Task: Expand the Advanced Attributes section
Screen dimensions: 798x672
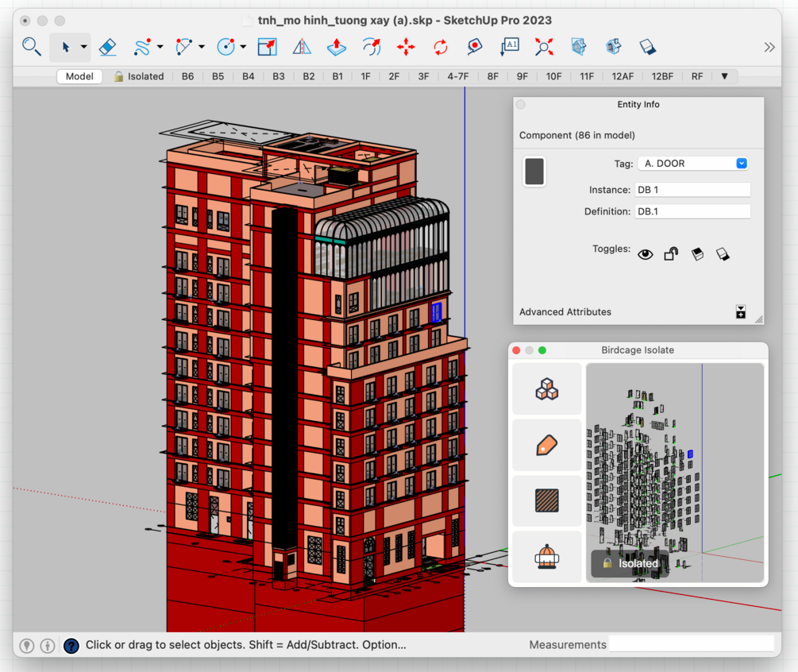Action: click(x=740, y=312)
